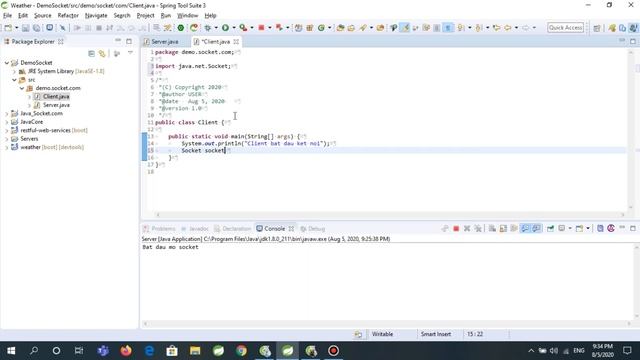Image resolution: width=640 pixels, height=360 pixels.
Task: Switch to the Declaration tab
Action: coord(233,229)
